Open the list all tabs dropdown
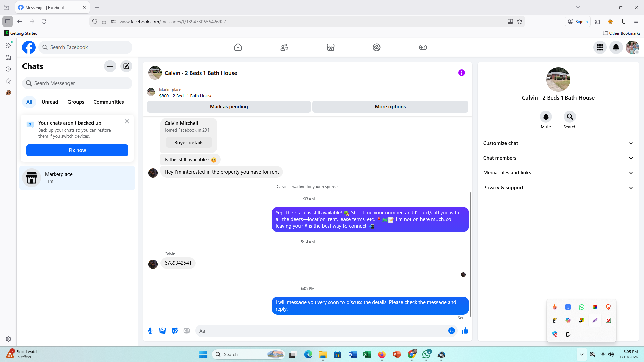 point(578,7)
